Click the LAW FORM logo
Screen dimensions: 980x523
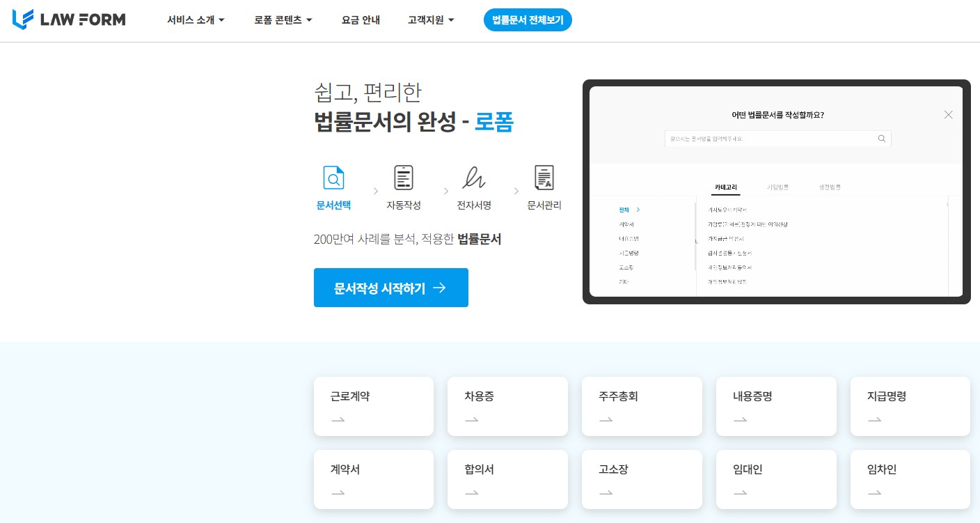[69, 19]
